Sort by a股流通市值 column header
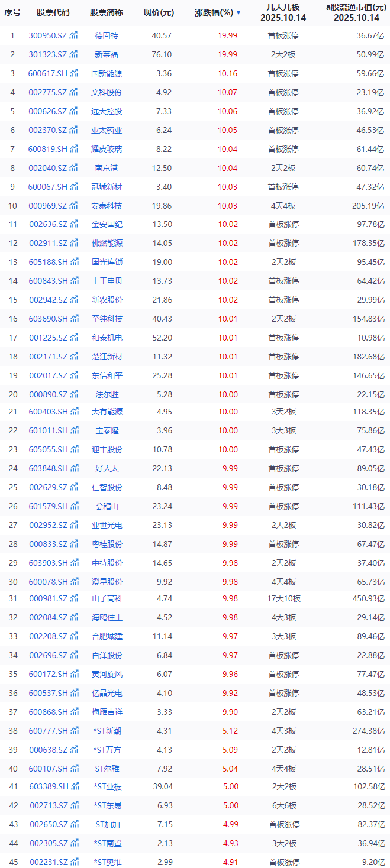 pyautogui.click(x=353, y=12)
